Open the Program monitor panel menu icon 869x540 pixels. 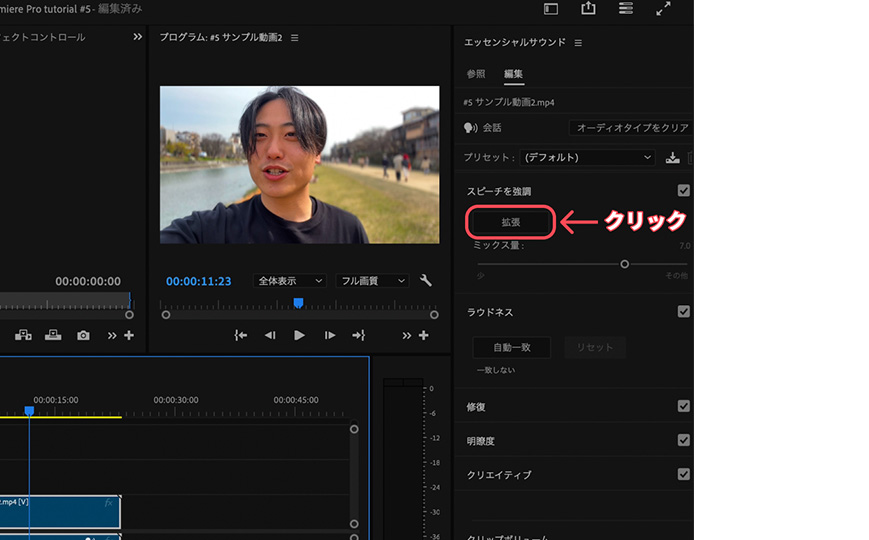(295, 38)
